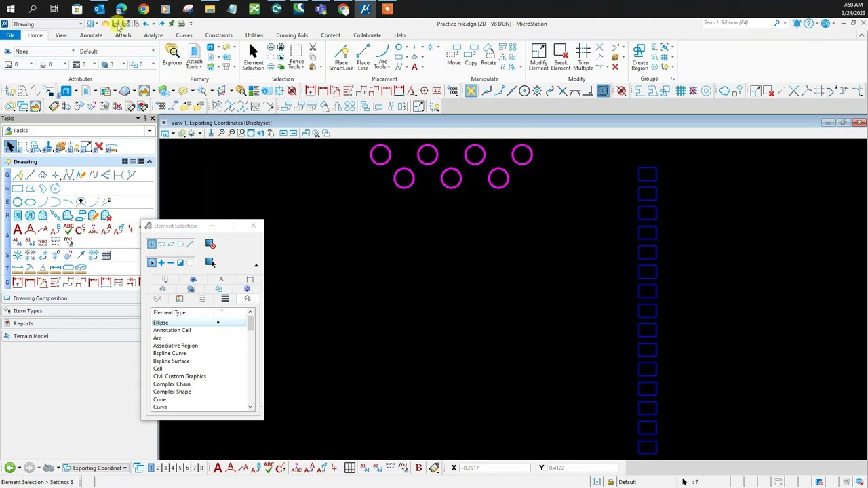Switch to the Drawing Aids ribbon tab
This screenshot has height=488, width=868.
292,35
